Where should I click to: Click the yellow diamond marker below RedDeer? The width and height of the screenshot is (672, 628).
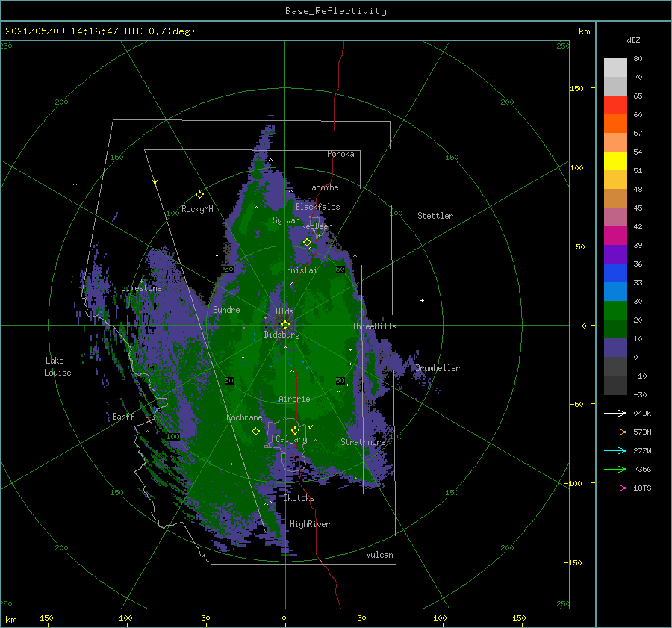(307, 243)
